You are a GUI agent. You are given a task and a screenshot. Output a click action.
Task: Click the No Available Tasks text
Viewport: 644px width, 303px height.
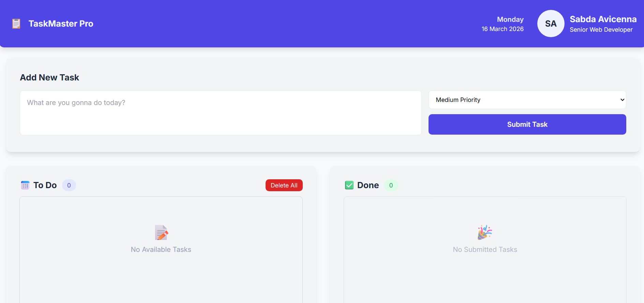click(161, 249)
